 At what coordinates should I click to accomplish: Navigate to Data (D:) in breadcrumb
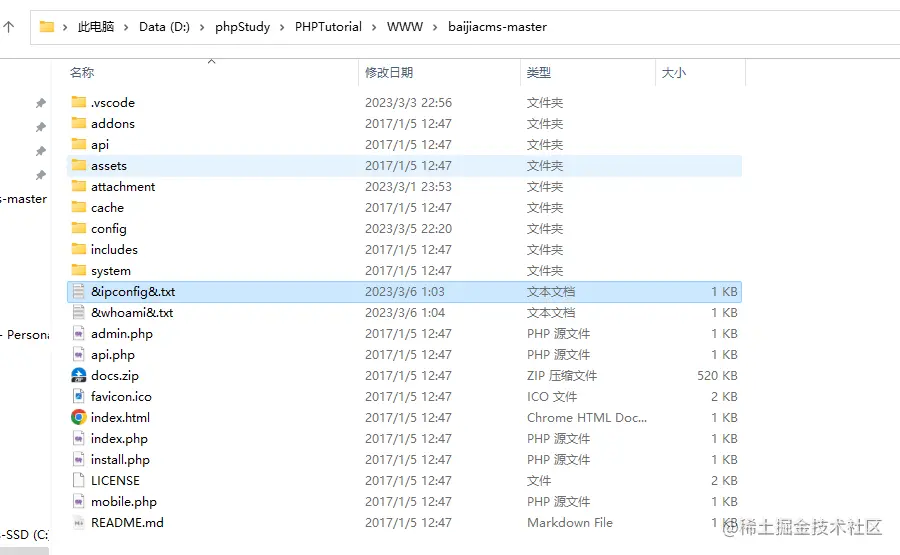click(164, 26)
